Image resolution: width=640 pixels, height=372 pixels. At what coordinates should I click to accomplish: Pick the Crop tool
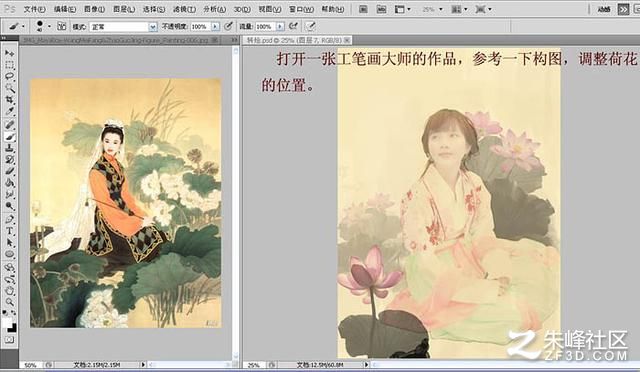9,99
